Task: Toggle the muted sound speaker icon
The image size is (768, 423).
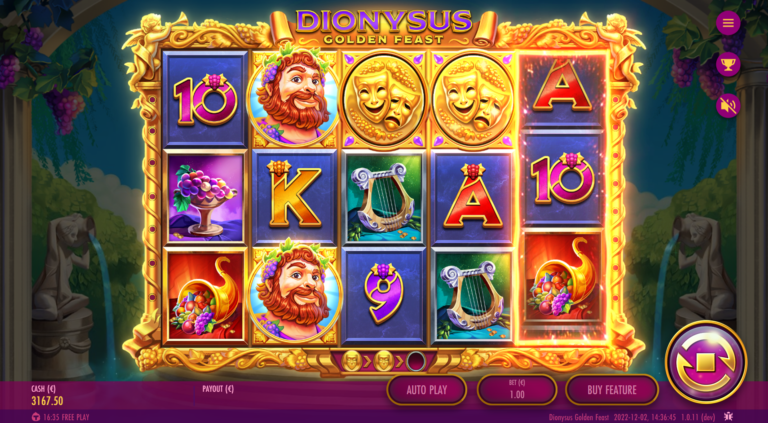Action: coord(728,106)
